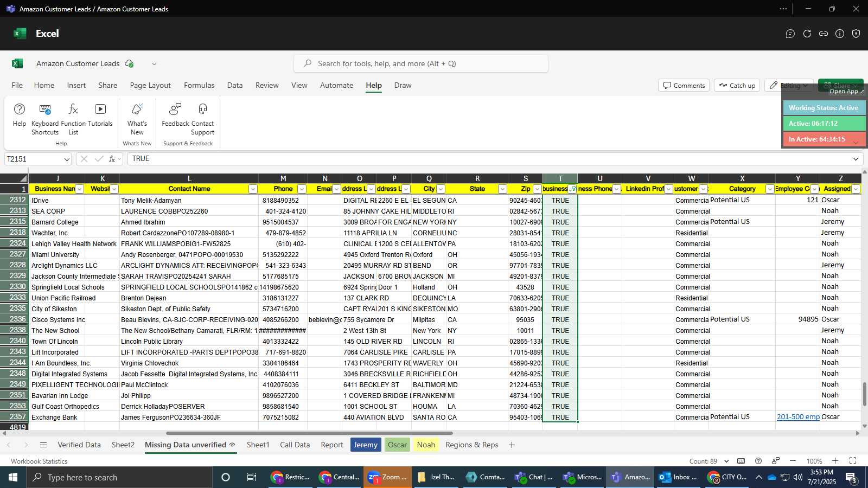Screen dimensions: 868x488
Task: Open the Oscar sheet tab
Action: click(x=397, y=445)
